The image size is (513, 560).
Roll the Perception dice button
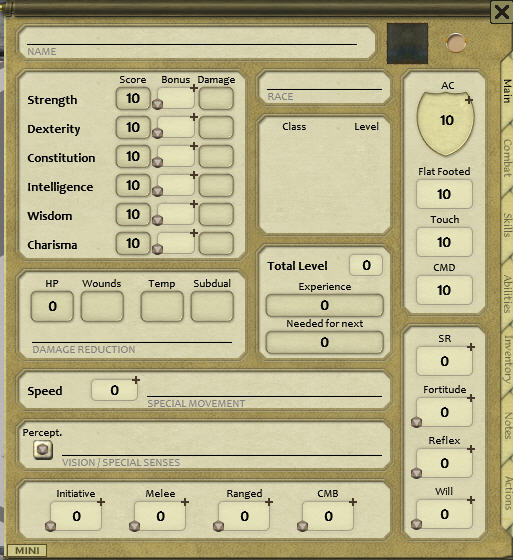tap(43, 449)
